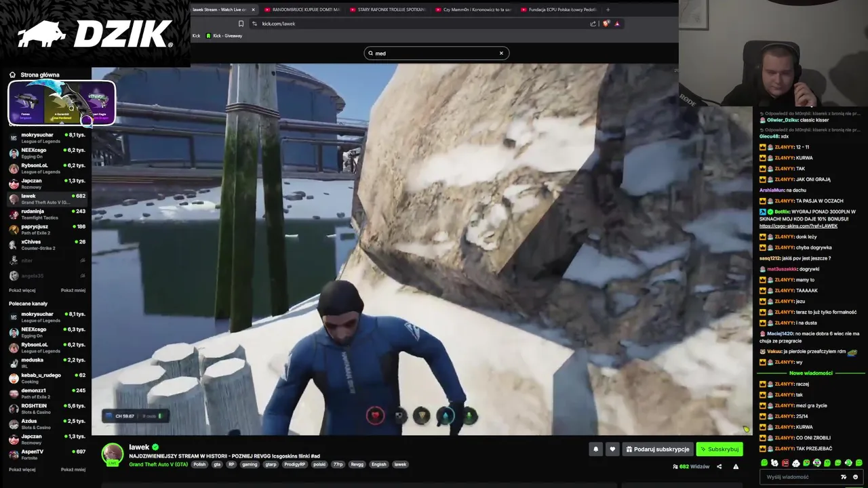Select the red angry emote in quick emotes

(785, 463)
